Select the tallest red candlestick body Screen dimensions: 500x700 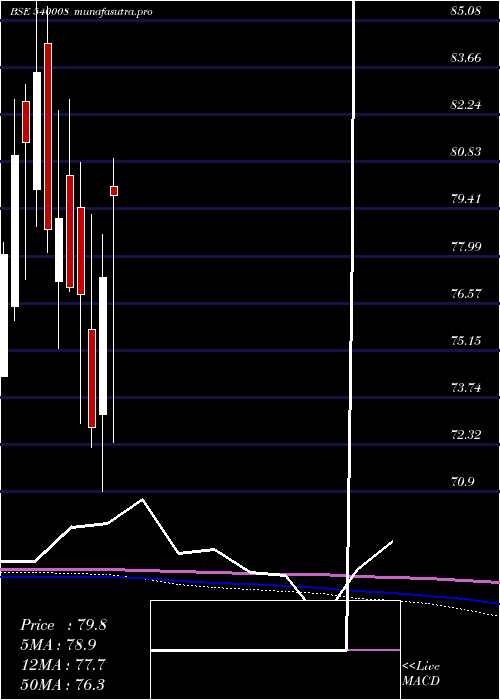[x=48, y=137]
